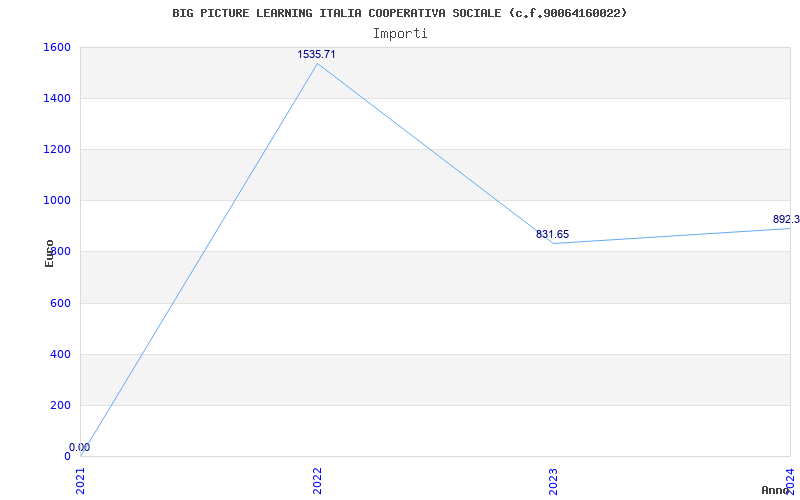Select the Importi subtitle
Screen dimensions: 800x500
pos(400,34)
